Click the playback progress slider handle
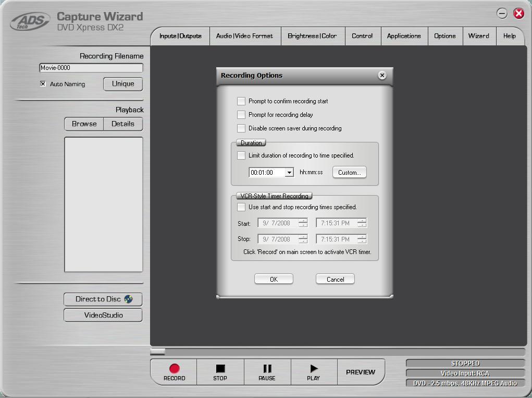The image size is (532, 398). click(x=157, y=352)
